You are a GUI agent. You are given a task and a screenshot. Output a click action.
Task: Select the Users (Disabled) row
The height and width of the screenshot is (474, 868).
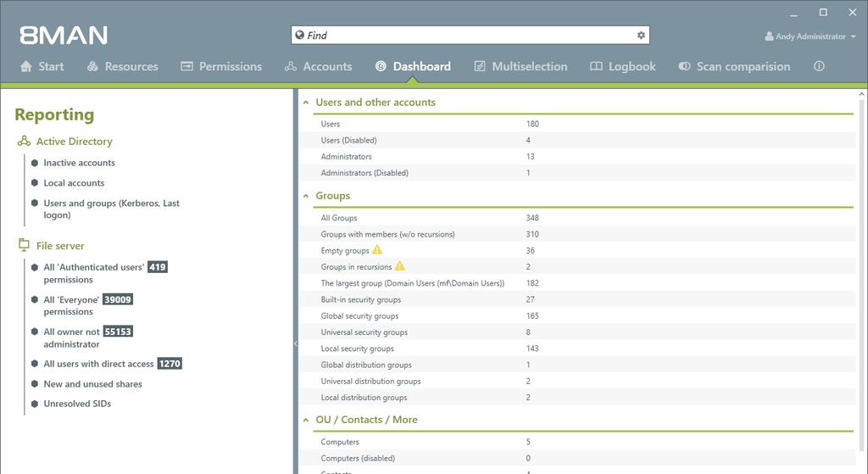576,140
